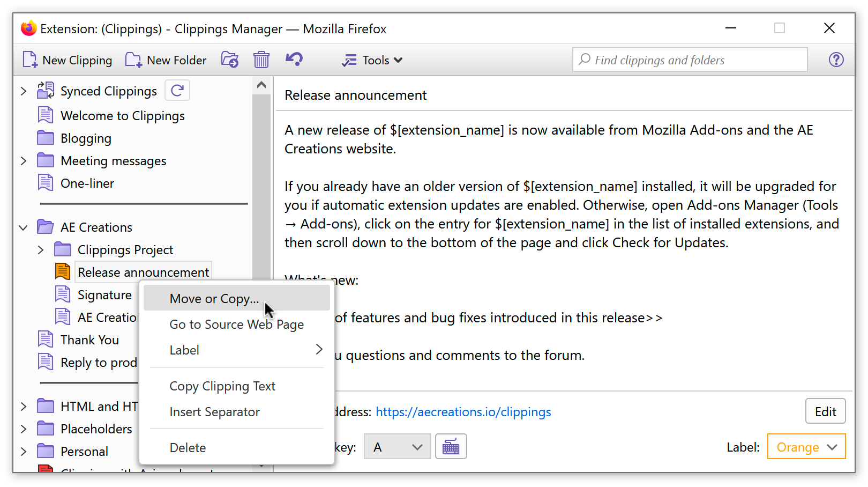This screenshot has width=868, height=487.
Task: Expand the Meeting messages folder
Action: point(24,161)
